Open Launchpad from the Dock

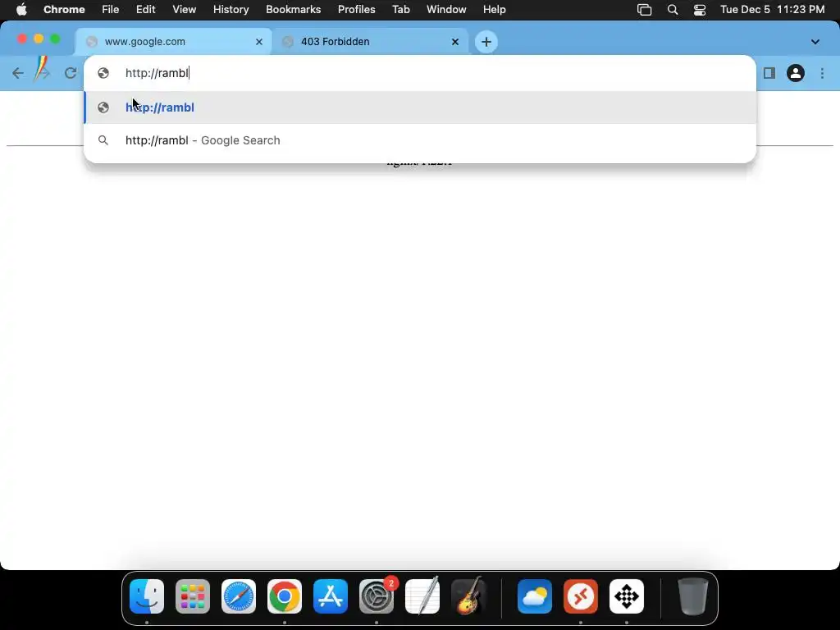[x=193, y=596]
